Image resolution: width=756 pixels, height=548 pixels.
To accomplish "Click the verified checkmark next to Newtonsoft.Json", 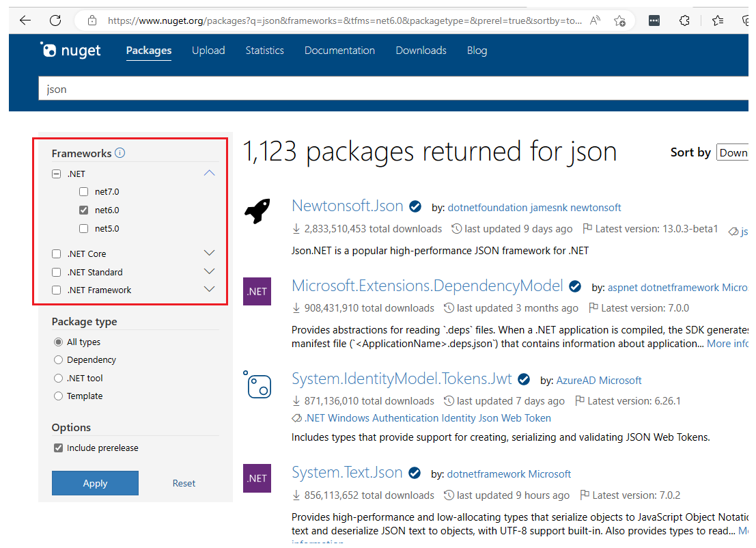I will click(x=415, y=207).
